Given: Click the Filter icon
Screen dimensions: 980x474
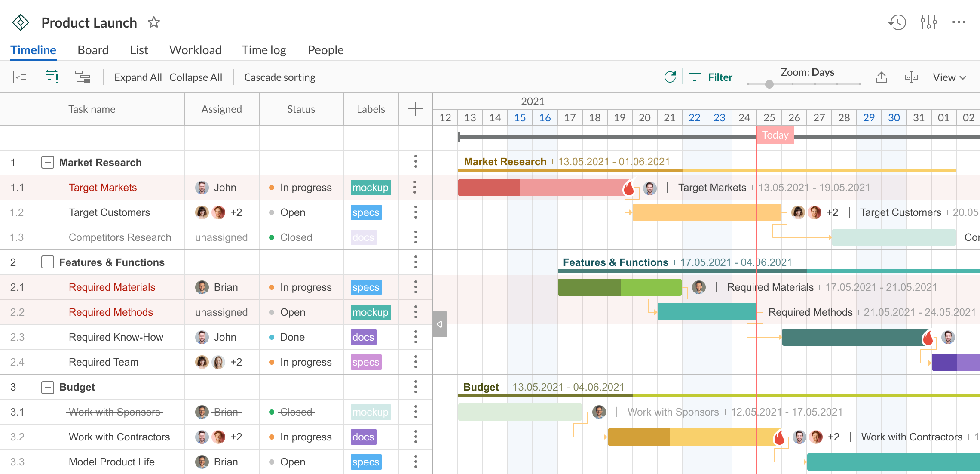Looking at the screenshot, I should [695, 77].
